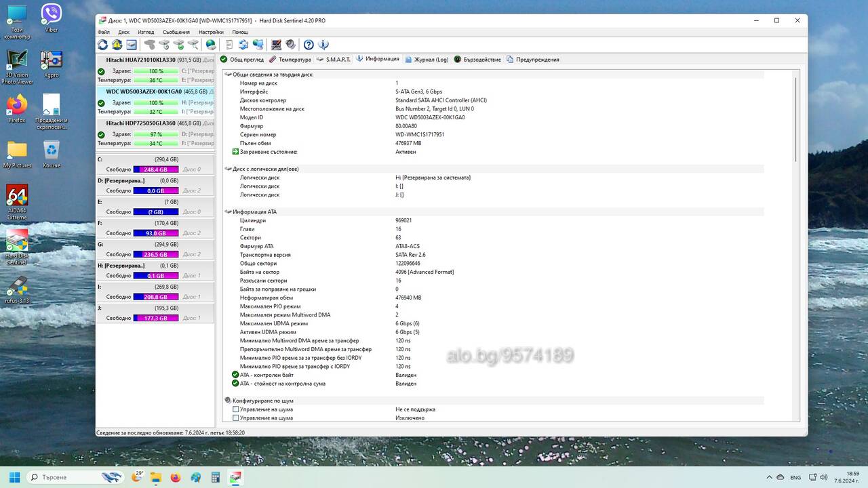The width and height of the screenshot is (868, 488).
Task: Click the blue question mark help icon
Action: tap(309, 45)
